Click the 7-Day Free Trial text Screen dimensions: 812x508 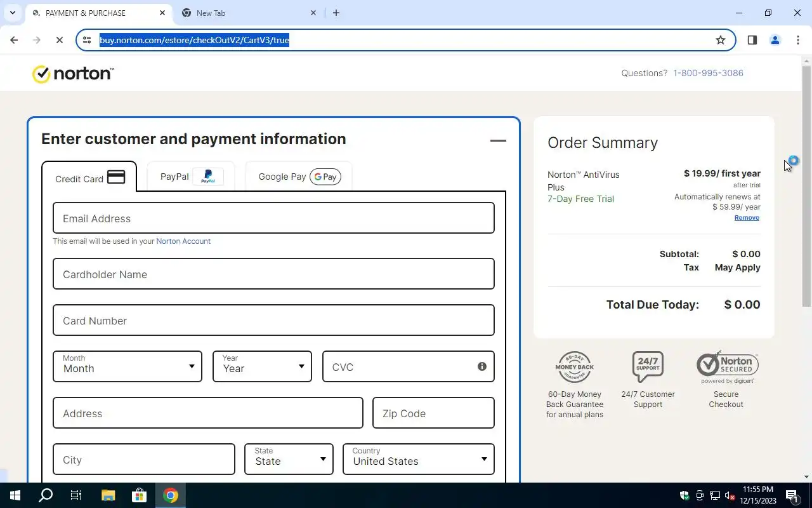click(580, 199)
